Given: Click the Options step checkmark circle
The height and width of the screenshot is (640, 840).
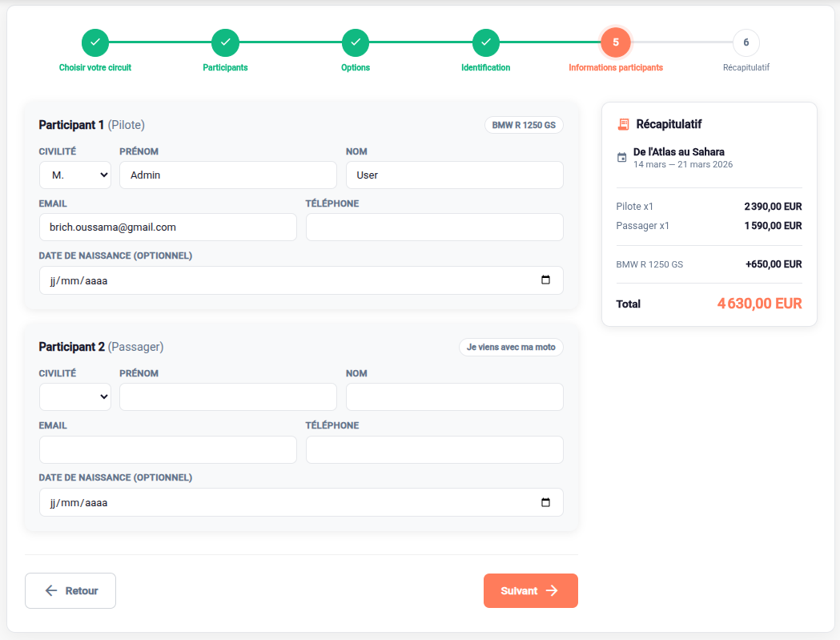Looking at the screenshot, I should (x=356, y=42).
